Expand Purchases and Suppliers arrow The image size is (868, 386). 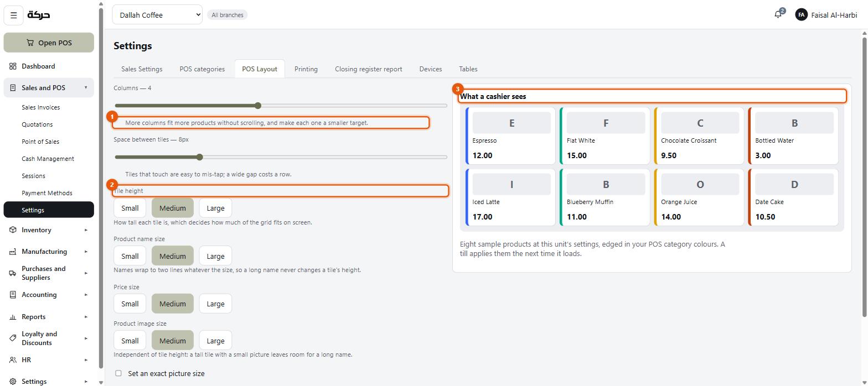86,273
